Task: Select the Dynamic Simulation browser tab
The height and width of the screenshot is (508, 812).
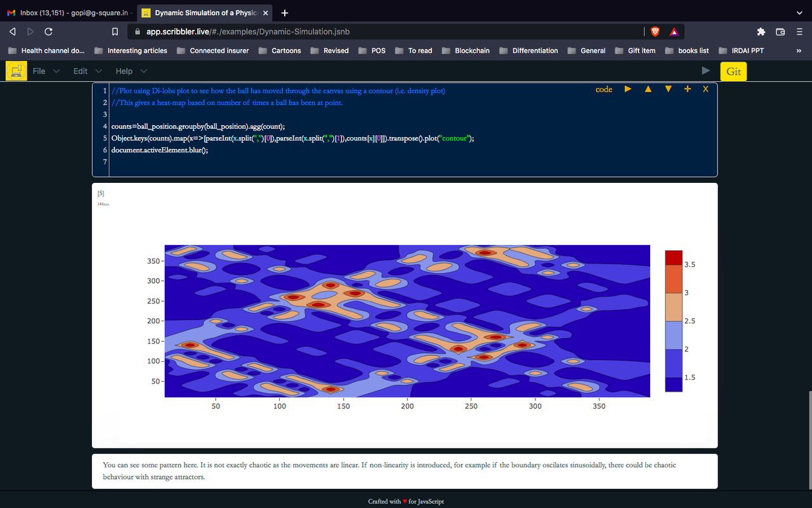Action: 205,13
